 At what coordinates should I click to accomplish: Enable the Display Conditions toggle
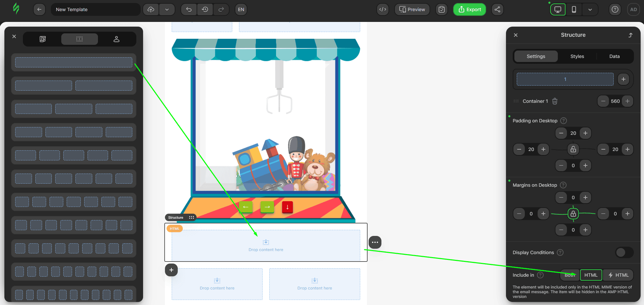[624, 252]
